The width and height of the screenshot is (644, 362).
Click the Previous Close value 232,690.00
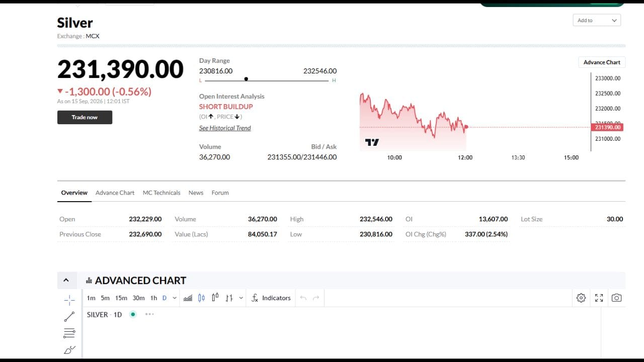145,234
